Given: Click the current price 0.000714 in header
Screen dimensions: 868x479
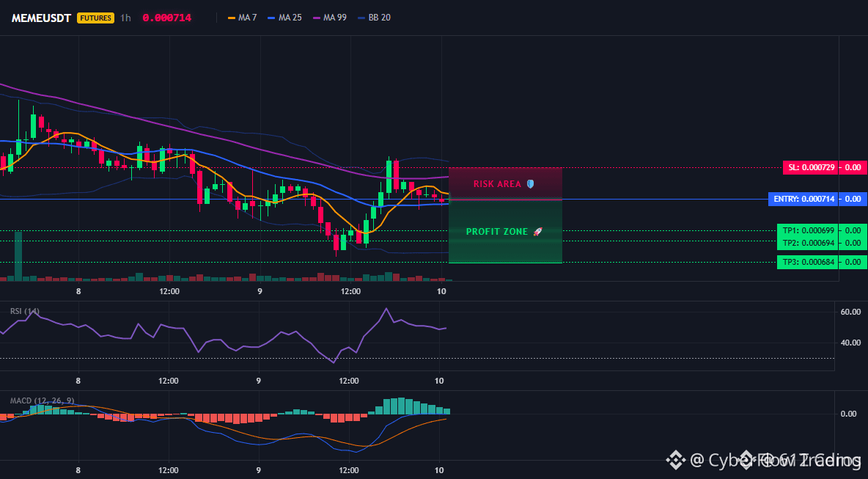Looking at the screenshot, I should pos(166,18).
